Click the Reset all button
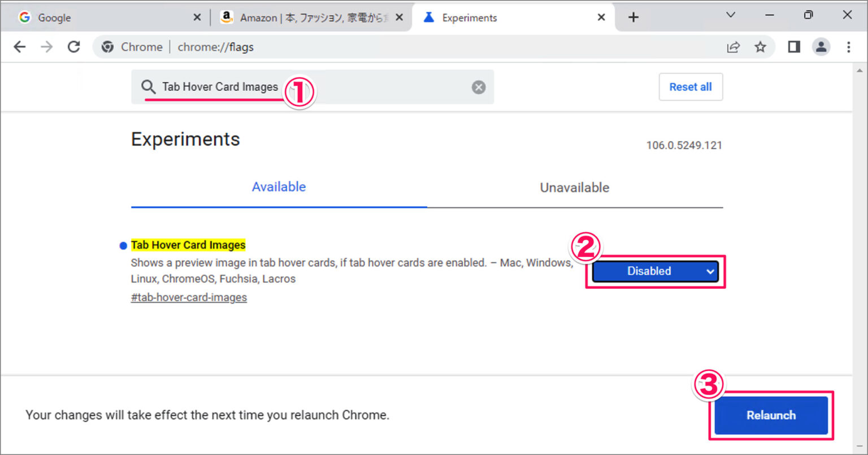Image resolution: width=868 pixels, height=455 pixels. [x=691, y=86]
